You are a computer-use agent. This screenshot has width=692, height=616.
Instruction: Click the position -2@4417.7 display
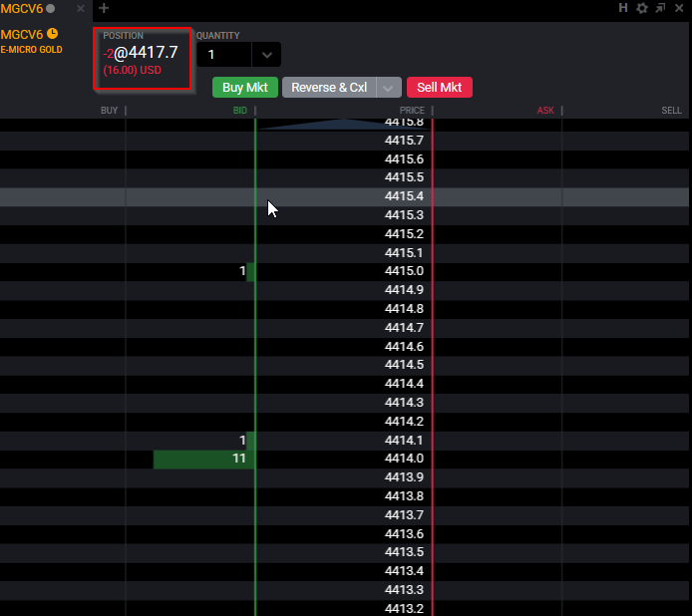[141, 53]
